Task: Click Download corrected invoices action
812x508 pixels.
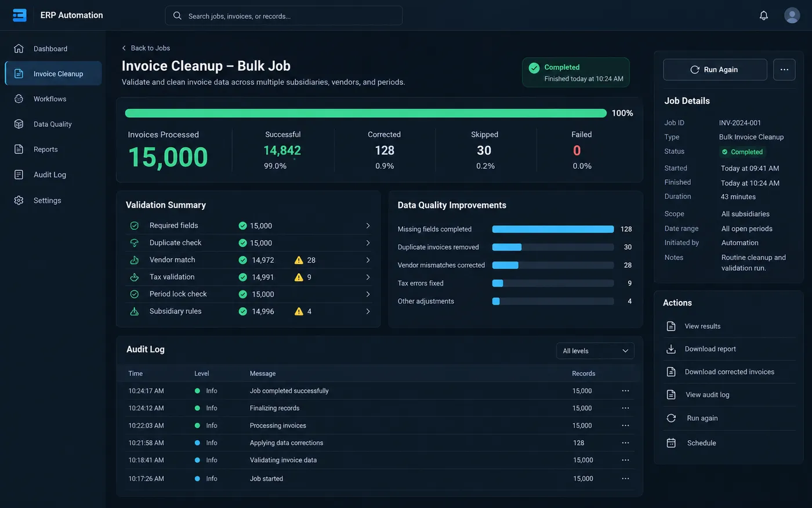Action: tap(730, 372)
